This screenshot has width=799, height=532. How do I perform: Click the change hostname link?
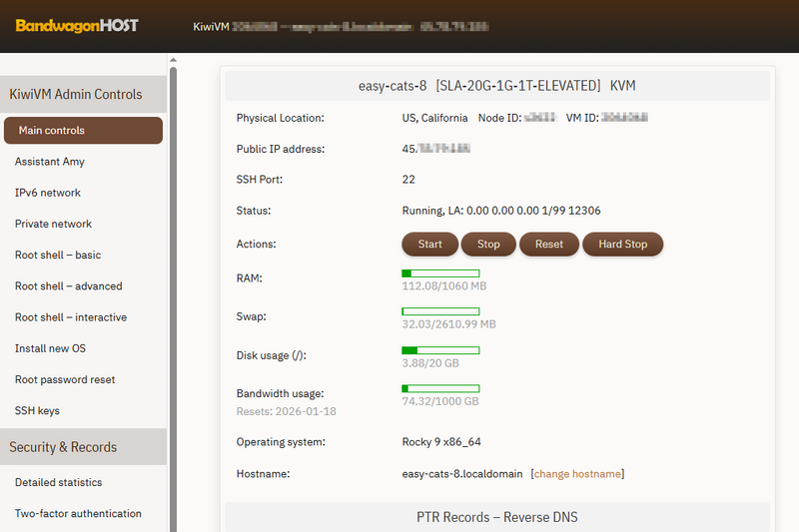coord(578,474)
